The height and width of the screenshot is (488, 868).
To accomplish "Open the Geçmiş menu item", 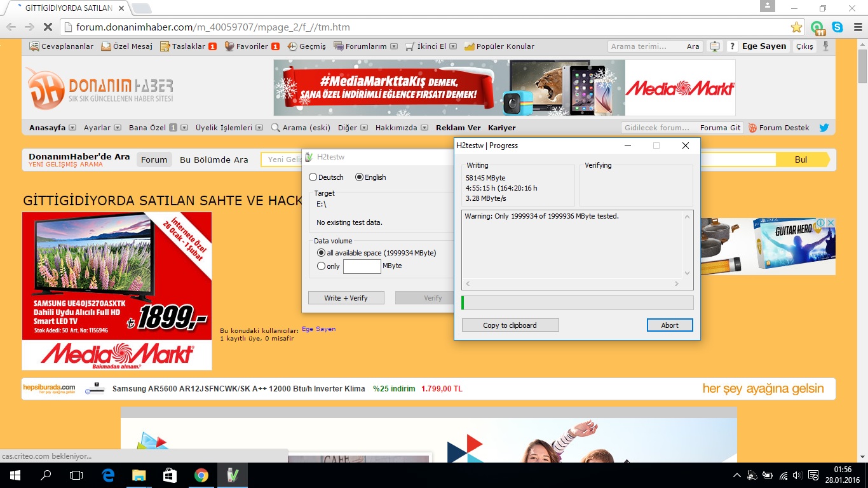I will click(306, 46).
